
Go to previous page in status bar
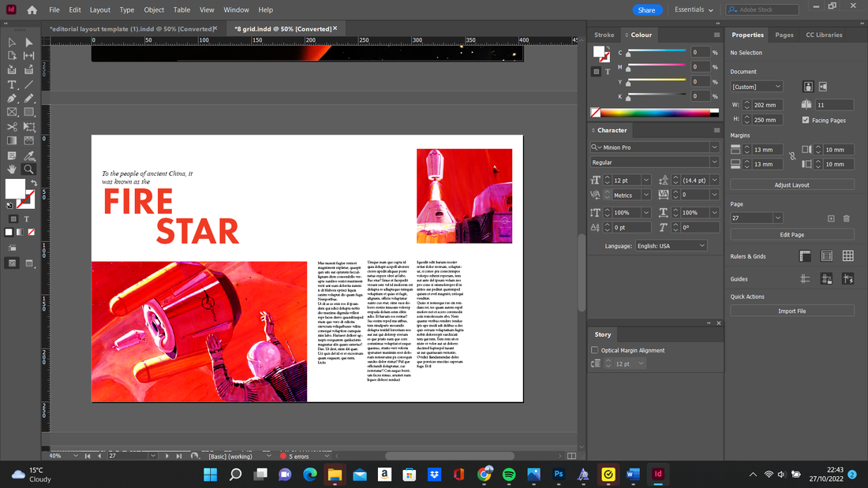(99, 456)
